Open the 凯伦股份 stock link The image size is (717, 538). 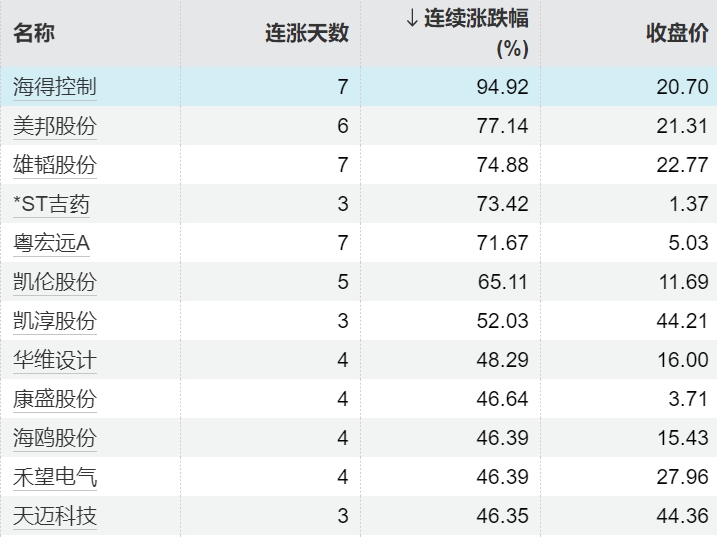point(55,282)
